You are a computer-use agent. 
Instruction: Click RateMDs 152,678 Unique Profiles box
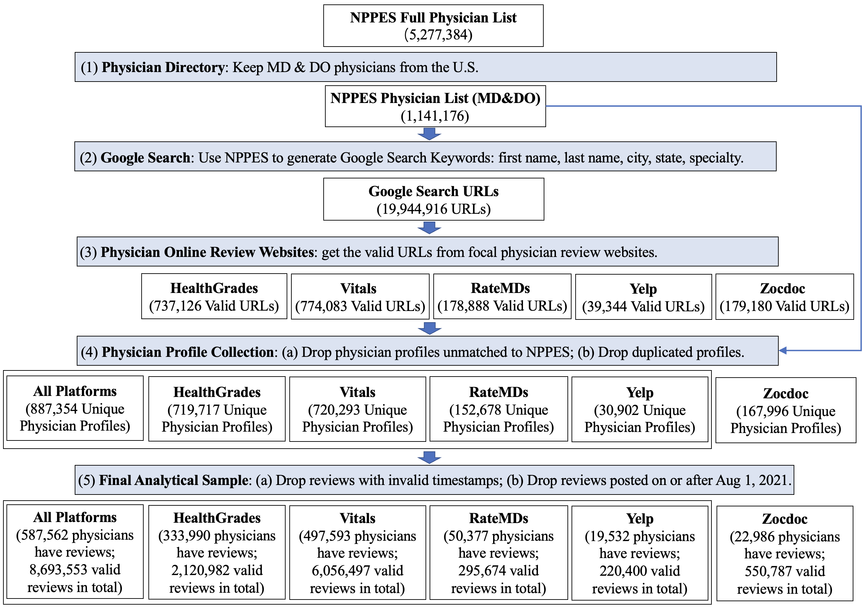tap(499, 409)
